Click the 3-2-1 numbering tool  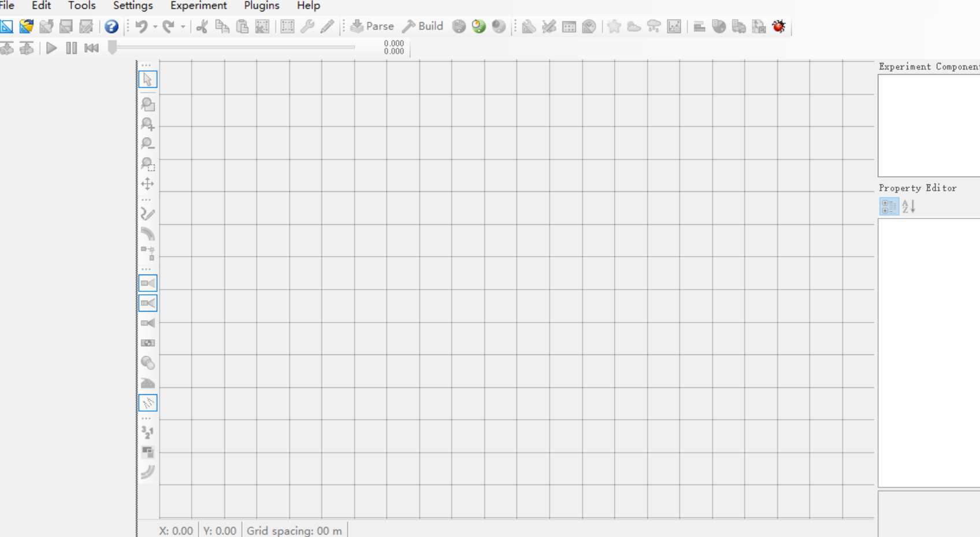(148, 432)
